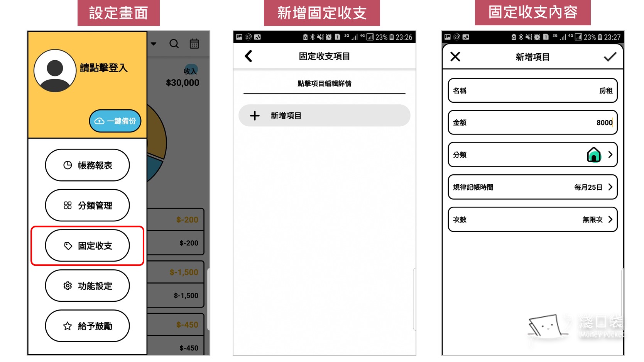Tap the mute icon in 23:27 status bar
The height and width of the screenshot is (362, 644).
click(529, 37)
